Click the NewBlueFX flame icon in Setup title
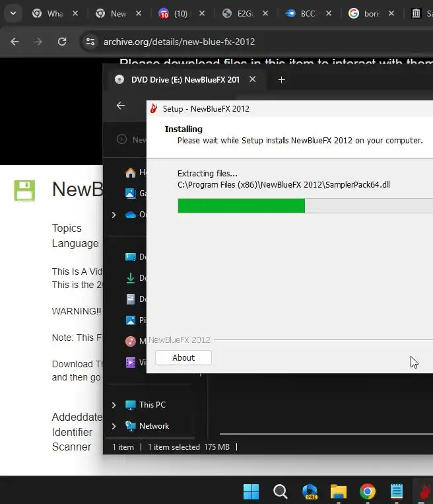 click(154, 108)
